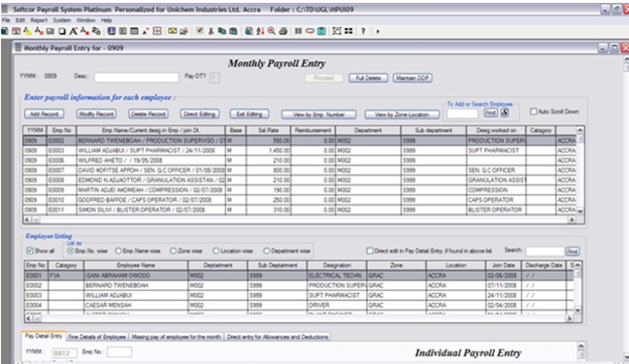The height and width of the screenshot is (364, 629).
Task: Click the To Add or Search Employee field
Action: (x=462, y=114)
